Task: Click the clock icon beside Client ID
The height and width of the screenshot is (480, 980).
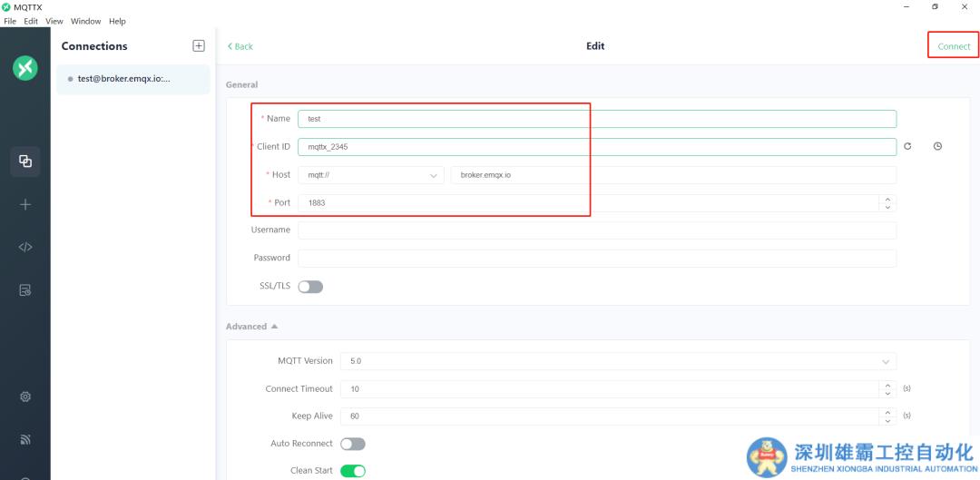Action: coord(937,146)
